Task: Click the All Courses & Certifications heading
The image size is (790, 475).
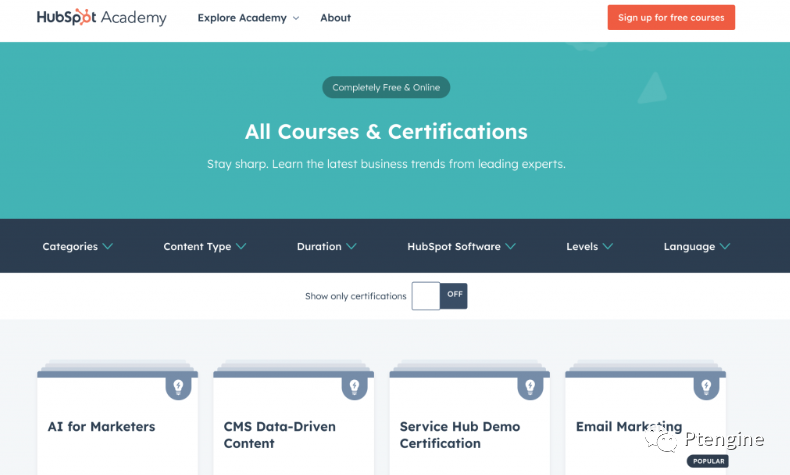Action: tap(386, 131)
